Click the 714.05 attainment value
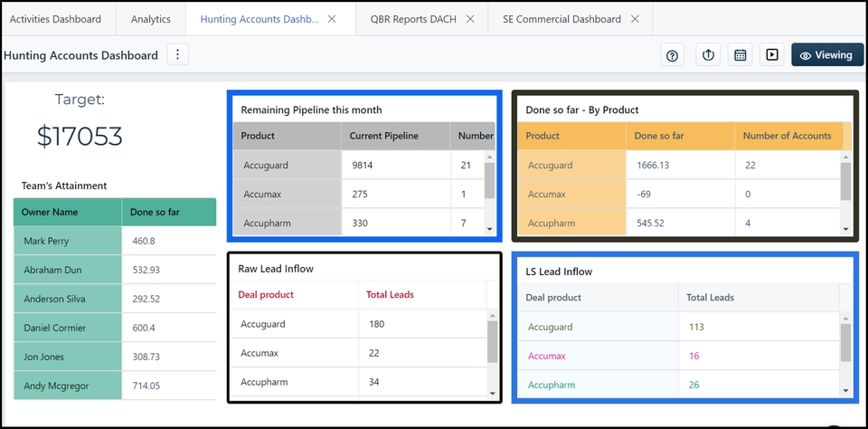Viewport: 868px width, 429px height. (146, 386)
